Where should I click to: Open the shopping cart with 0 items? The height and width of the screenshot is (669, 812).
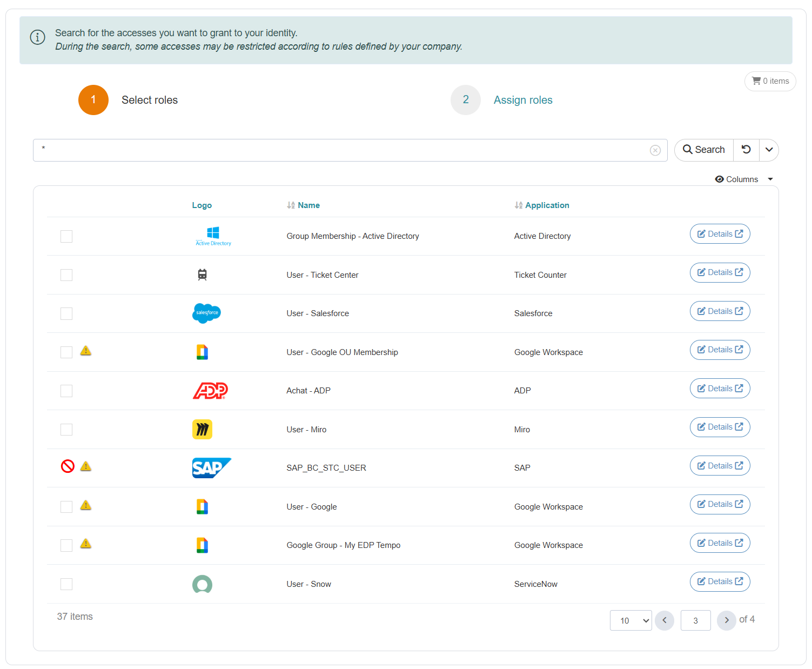click(770, 81)
